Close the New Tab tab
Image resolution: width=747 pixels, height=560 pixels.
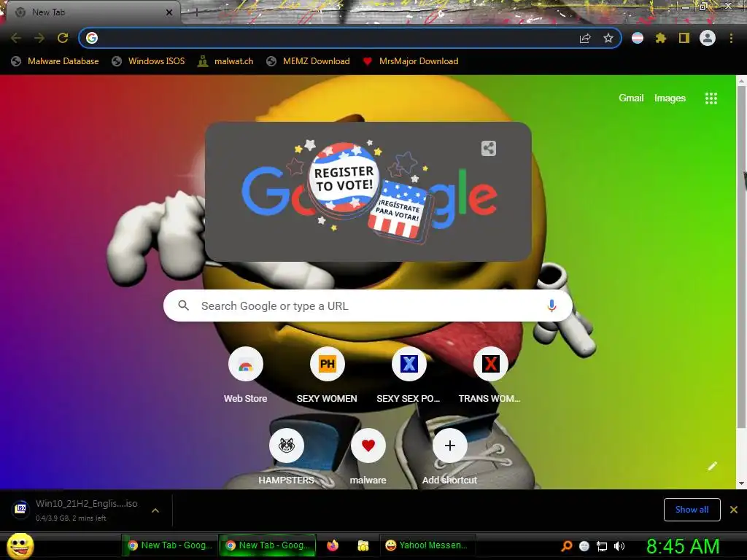(x=169, y=12)
